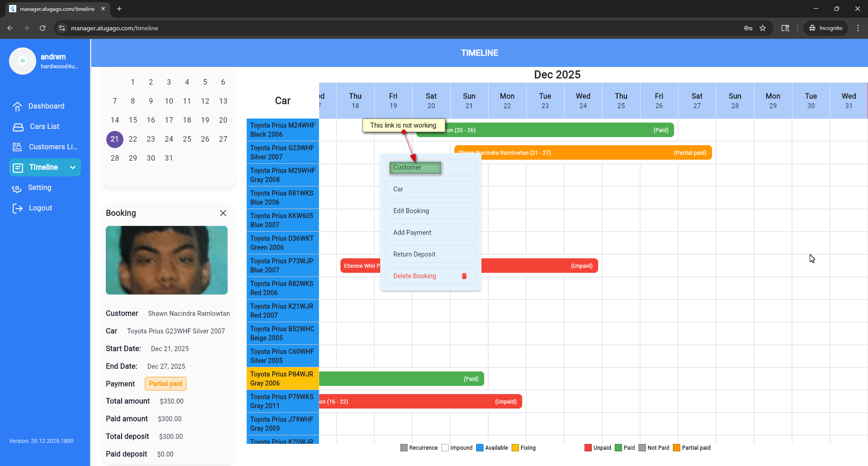This screenshot has width=868, height=466.
Task: Click the Unpaid red legend swatch
Action: [x=588, y=448]
